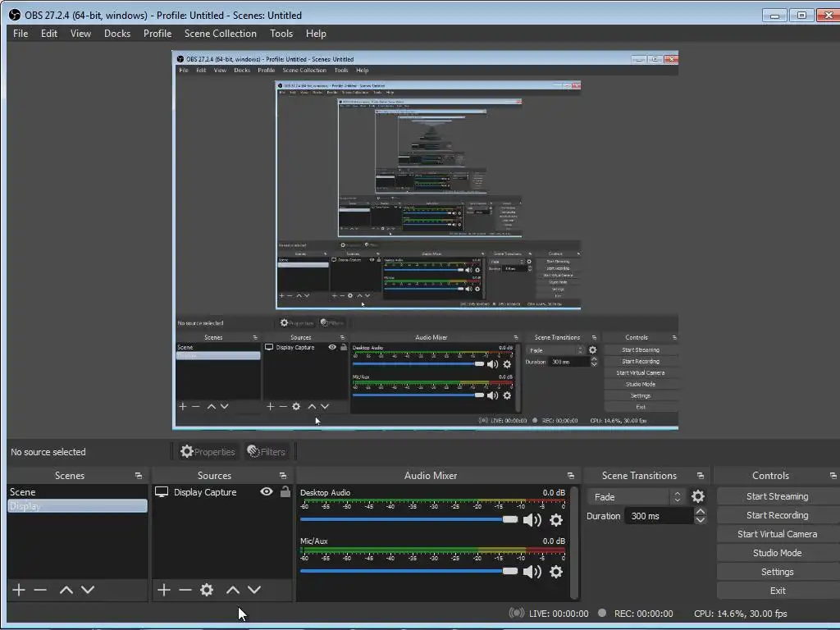Pop out the Audio Mixer dock
840x630 pixels.
click(571, 476)
